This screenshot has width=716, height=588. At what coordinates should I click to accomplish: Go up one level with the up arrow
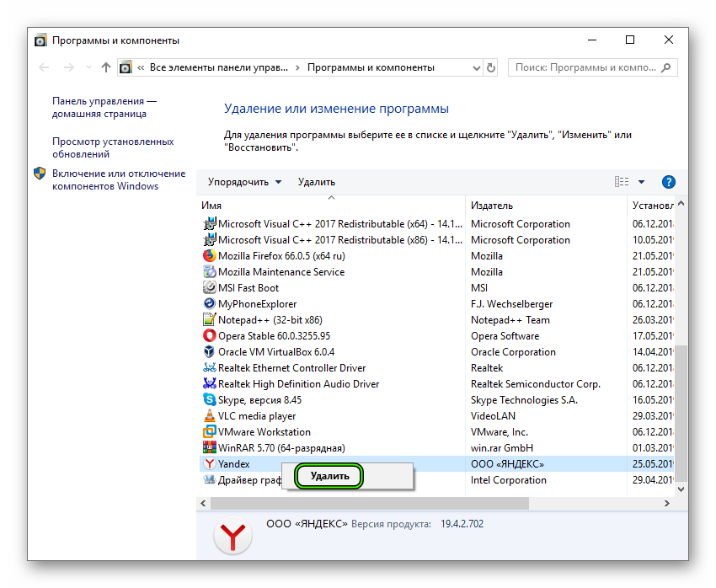pos(106,67)
